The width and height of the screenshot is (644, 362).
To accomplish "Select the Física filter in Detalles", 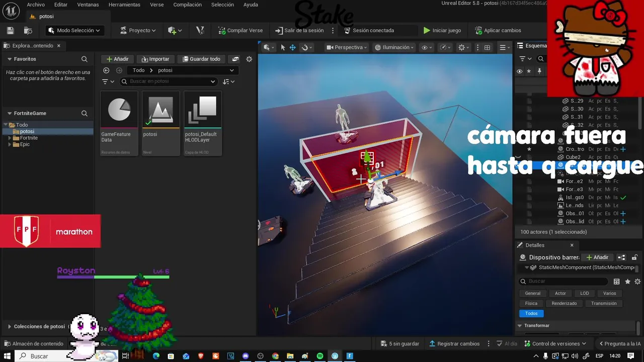I will 531,303.
